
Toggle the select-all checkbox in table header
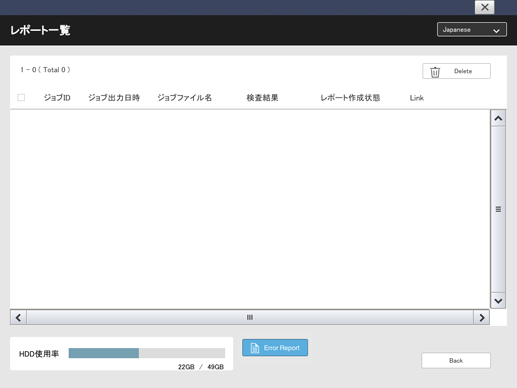pyautogui.click(x=21, y=97)
